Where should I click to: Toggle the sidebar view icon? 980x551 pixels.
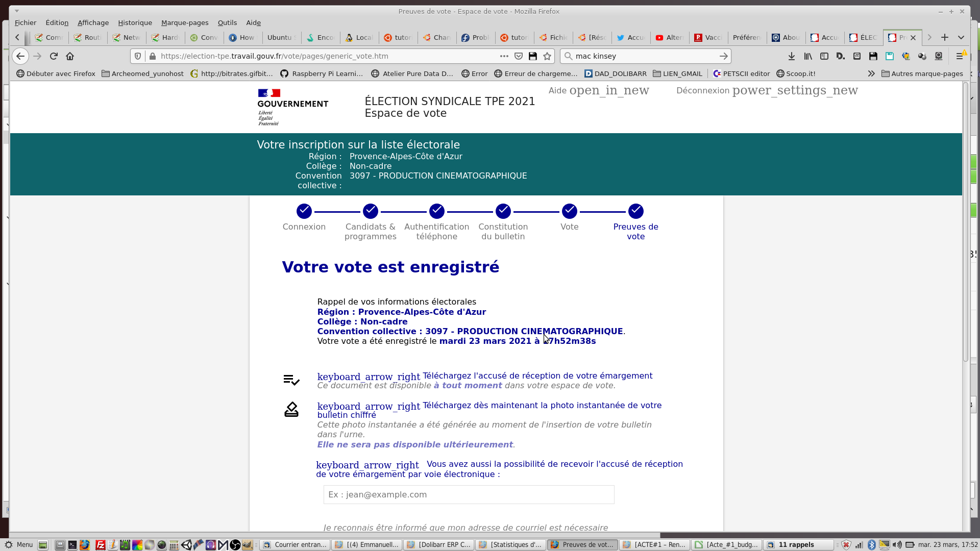point(824,56)
